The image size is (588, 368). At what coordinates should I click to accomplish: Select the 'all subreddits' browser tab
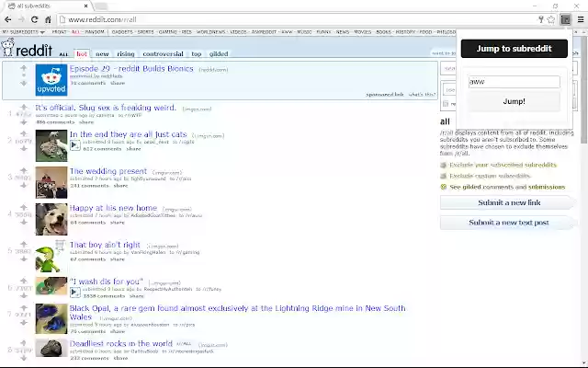49,6
